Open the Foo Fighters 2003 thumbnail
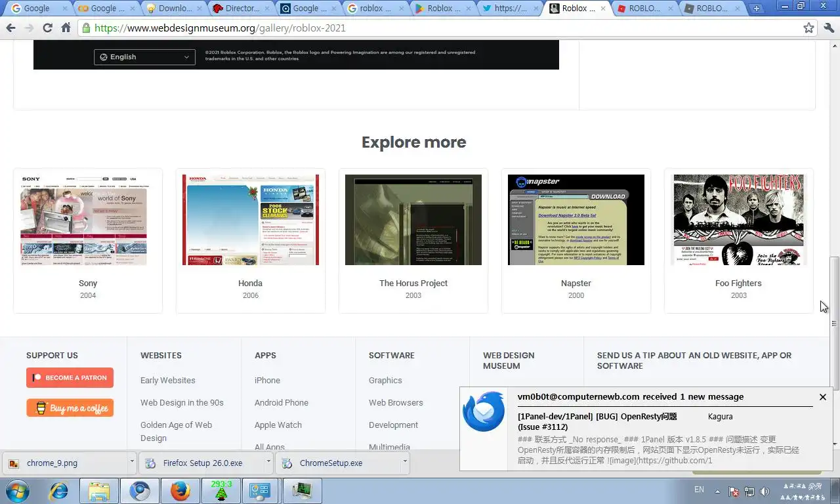 tap(739, 220)
